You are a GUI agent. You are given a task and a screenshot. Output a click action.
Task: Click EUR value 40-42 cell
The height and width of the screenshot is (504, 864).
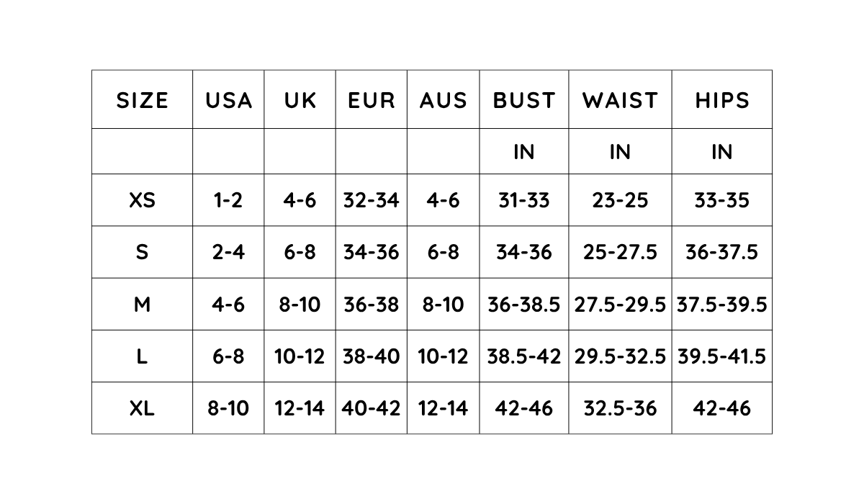[372, 408]
